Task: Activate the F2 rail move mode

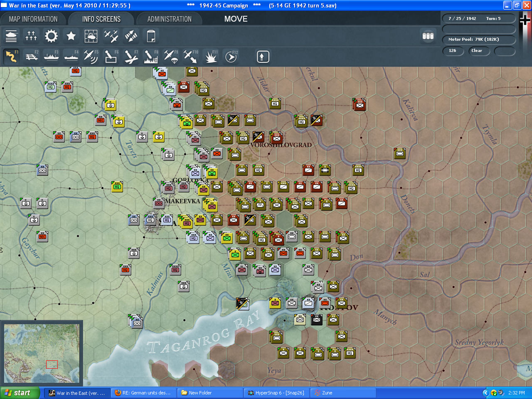Action: coord(31,57)
